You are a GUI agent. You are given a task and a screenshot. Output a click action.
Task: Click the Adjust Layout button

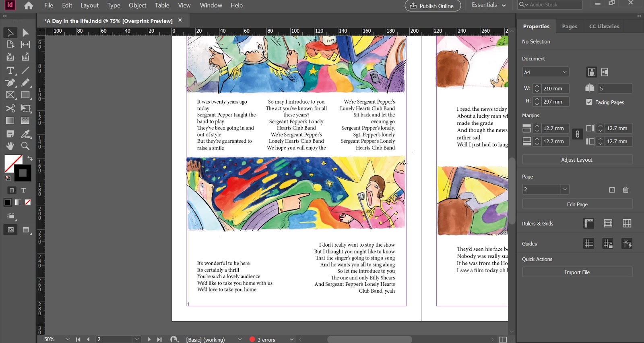pyautogui.click(x=577, y=160)
